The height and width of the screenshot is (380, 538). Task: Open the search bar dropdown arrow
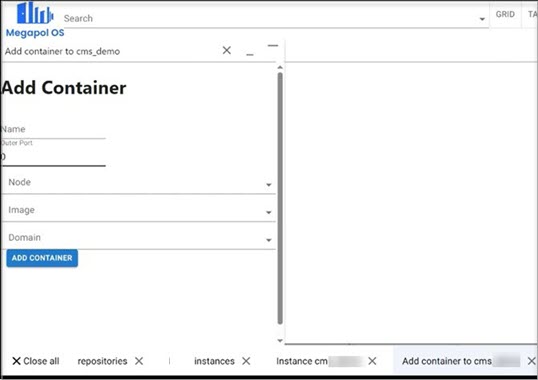pyautogui.click(x=482, y=19)
